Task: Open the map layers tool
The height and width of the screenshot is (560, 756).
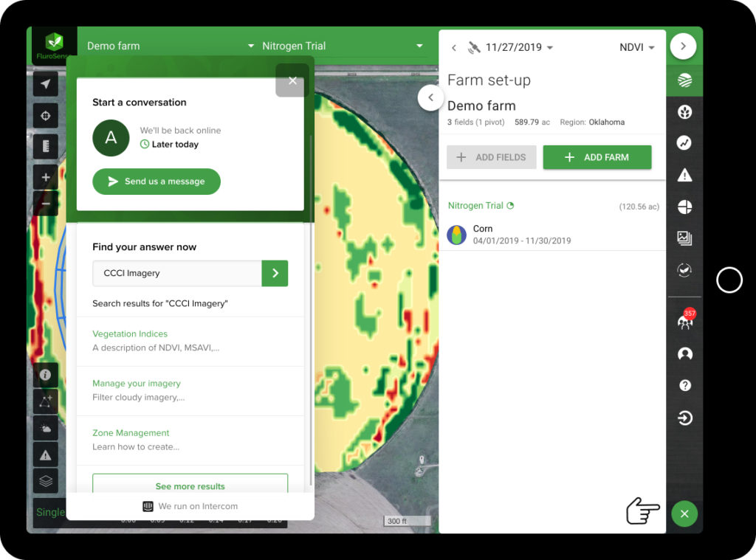Action: tap(46, 481)
